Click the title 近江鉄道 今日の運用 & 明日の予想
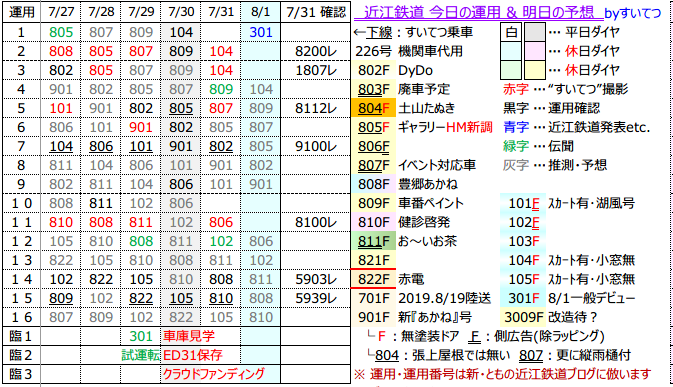 point(479,12)
